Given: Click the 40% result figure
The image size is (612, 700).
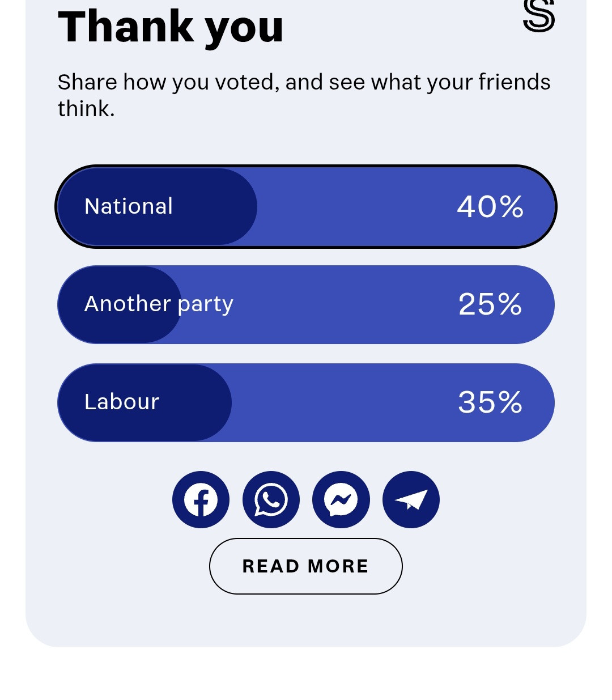Looking at the screenshot, I should click(490, 206).
